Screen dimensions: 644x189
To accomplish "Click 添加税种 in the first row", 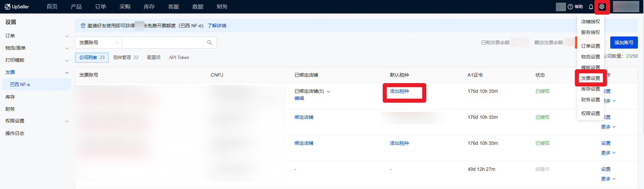I will 400,91.
